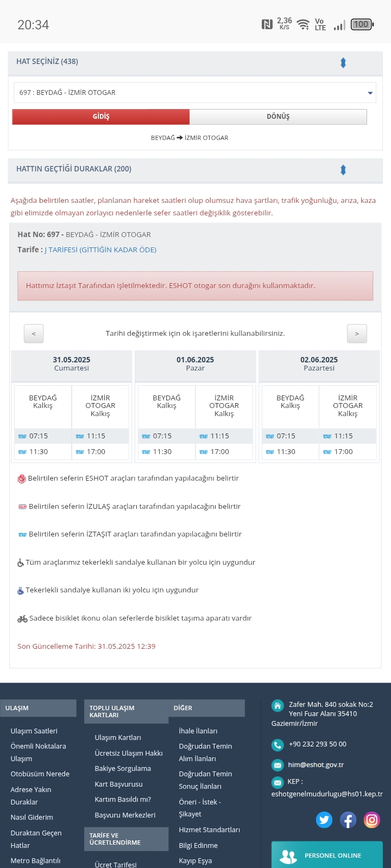The width and height of the screenshot is (391, 868).
Task: Tap the phone icon beside +90 232 293 50 00
Action: [278, 745]
